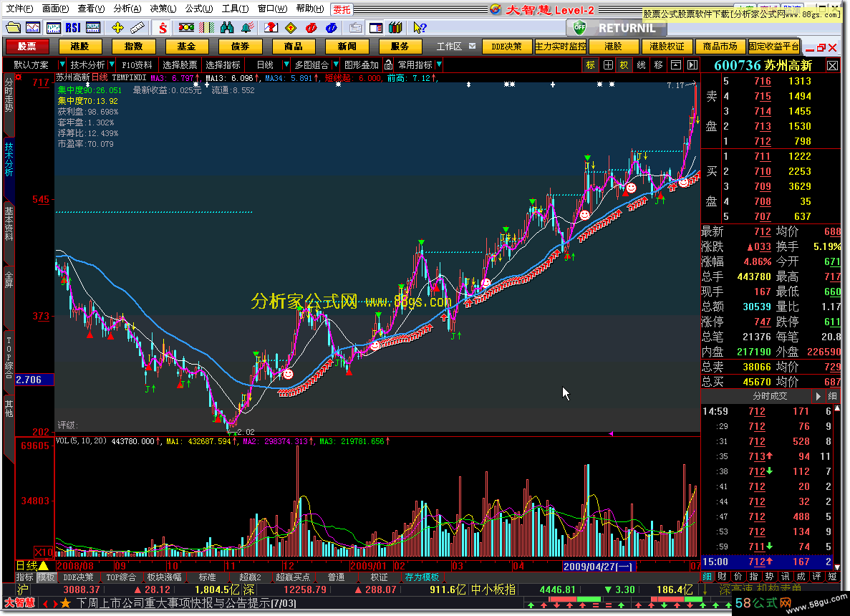Click the 2009/04/27 date marker on timeline
The image size is (850, 616).
point(597,567)
